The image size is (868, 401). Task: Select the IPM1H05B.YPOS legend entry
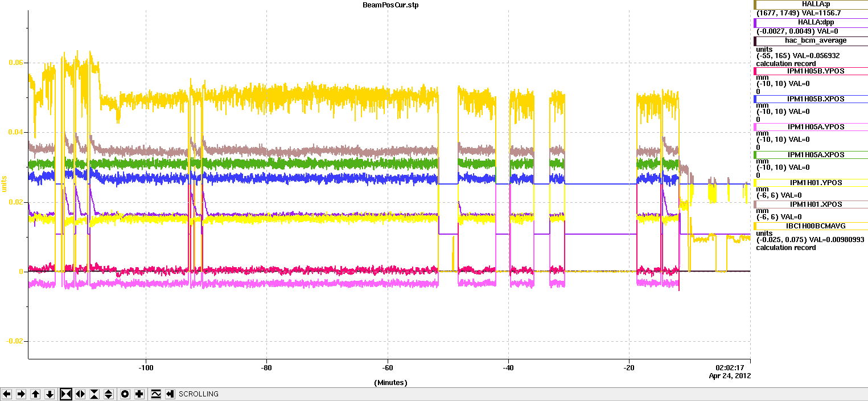click(811, 71)
